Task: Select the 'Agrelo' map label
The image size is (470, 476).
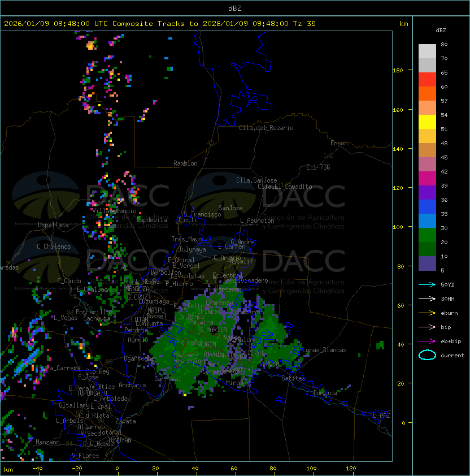Action: click(138, 340)
